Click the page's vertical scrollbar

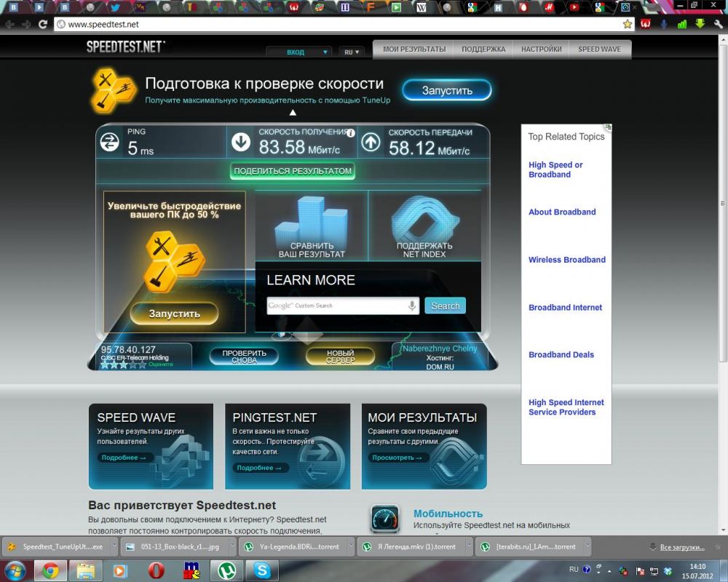(x=723, y=203)
